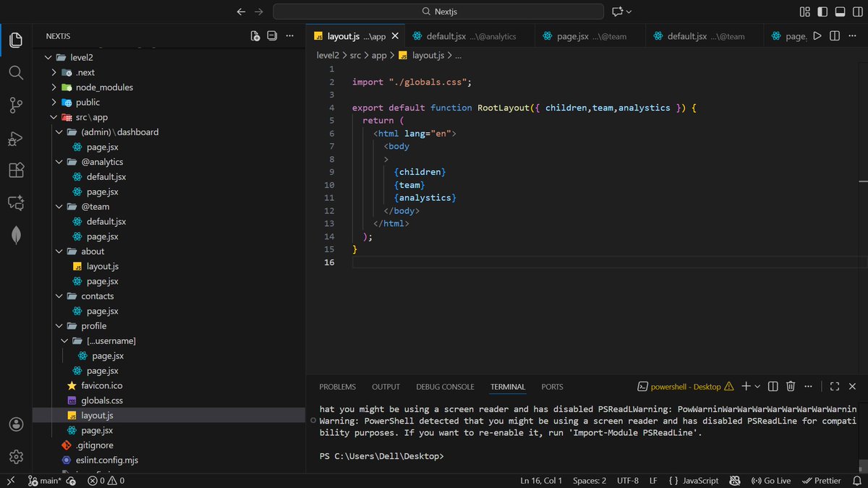Run the current file with the play button

817,35
